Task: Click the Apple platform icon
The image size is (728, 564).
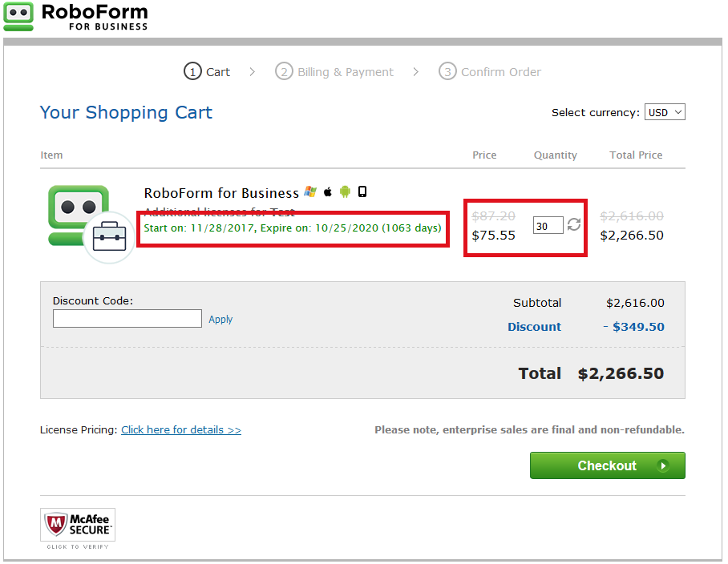Action: (x=328, y=191)
